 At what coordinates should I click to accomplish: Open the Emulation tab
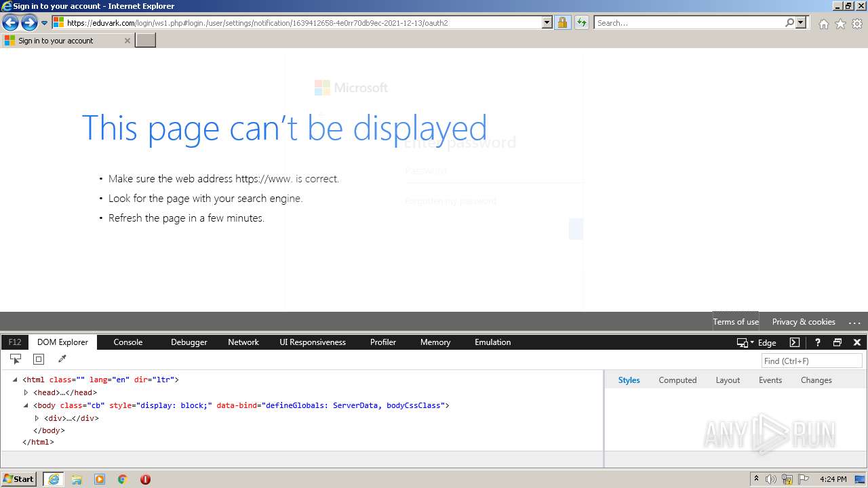point(493,342)
